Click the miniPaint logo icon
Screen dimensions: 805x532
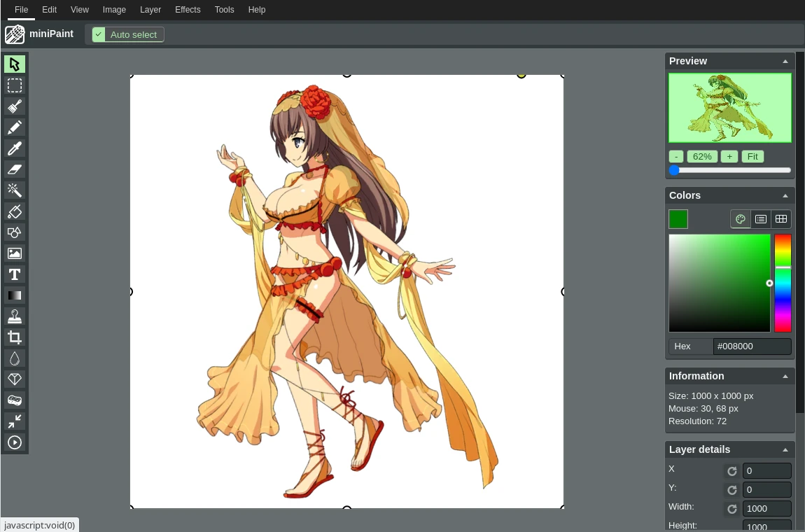[x=15, y=34]
